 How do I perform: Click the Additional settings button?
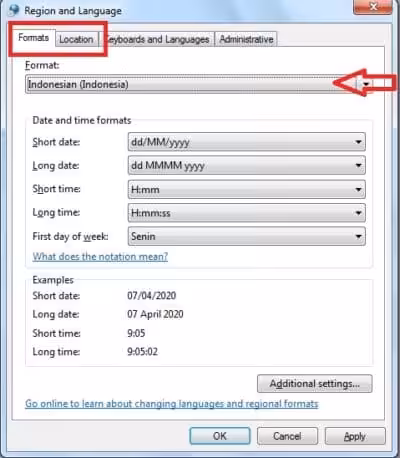[x=315, y=384]
